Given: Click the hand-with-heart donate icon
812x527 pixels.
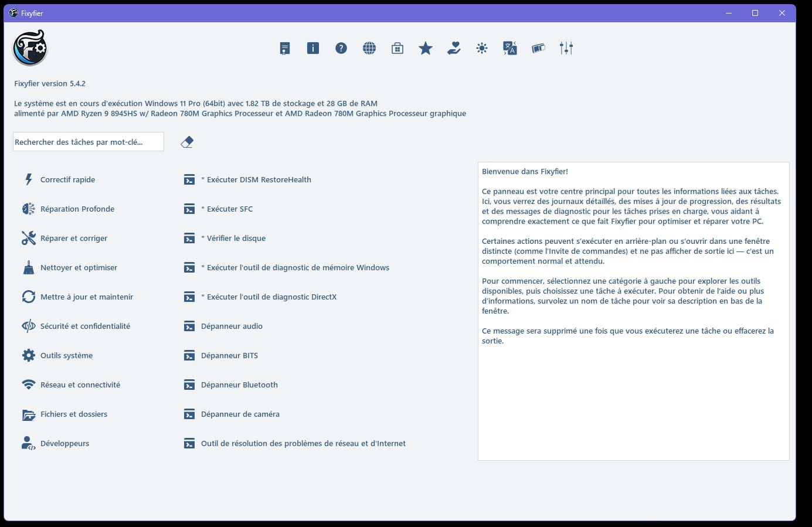Looking at the screenshot, I should tap(454, 48).
